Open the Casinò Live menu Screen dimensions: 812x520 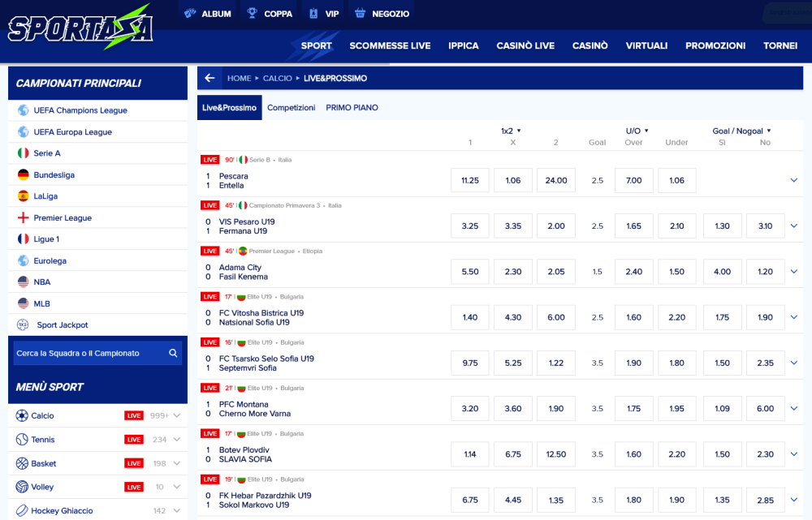pyautogui.click(x=525, y=45)
